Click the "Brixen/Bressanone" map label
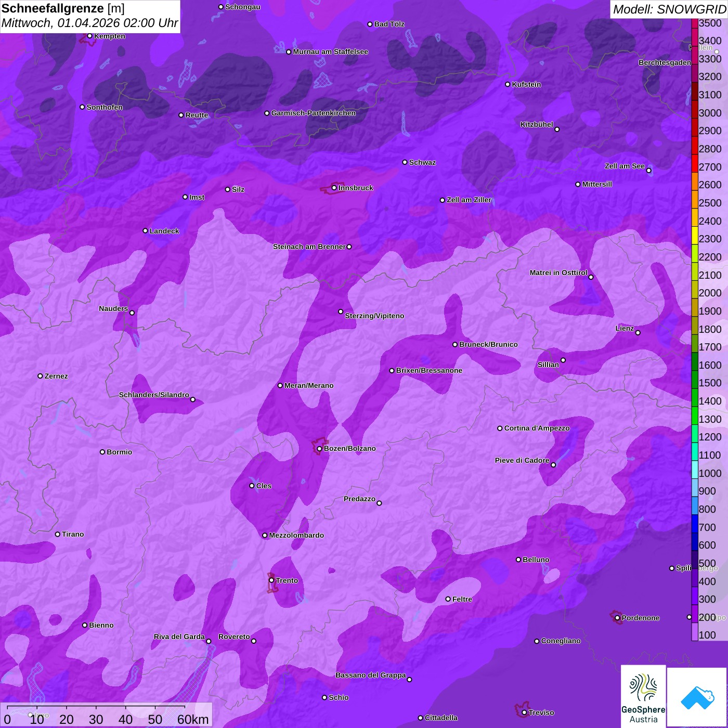The width and height of the screenshot is (728, 728). click(x=429, y=370)
